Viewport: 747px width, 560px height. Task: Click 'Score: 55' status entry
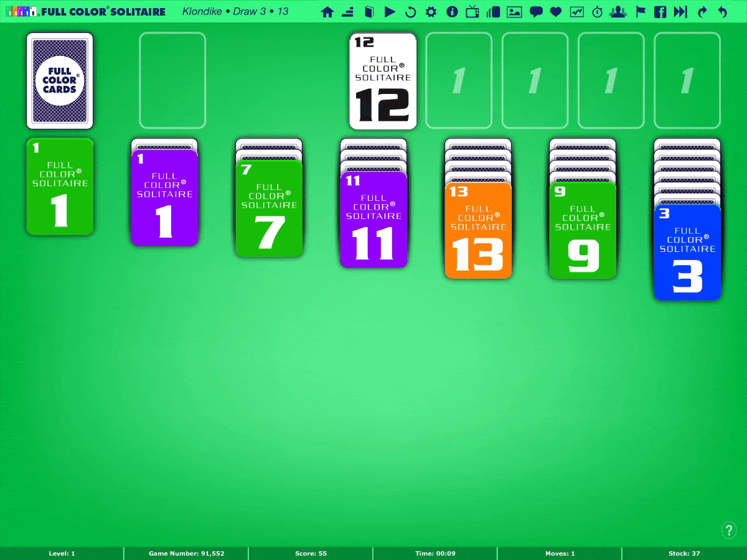coord(311,553)
